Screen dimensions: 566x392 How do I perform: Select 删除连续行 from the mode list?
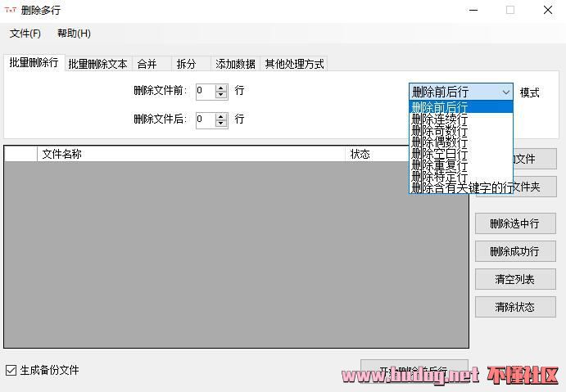point(461,119)
